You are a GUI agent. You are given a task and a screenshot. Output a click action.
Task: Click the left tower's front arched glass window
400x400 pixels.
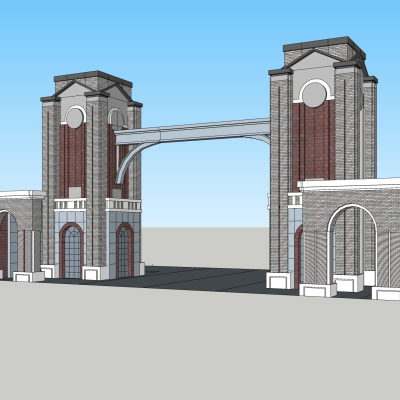click(72, 252)
